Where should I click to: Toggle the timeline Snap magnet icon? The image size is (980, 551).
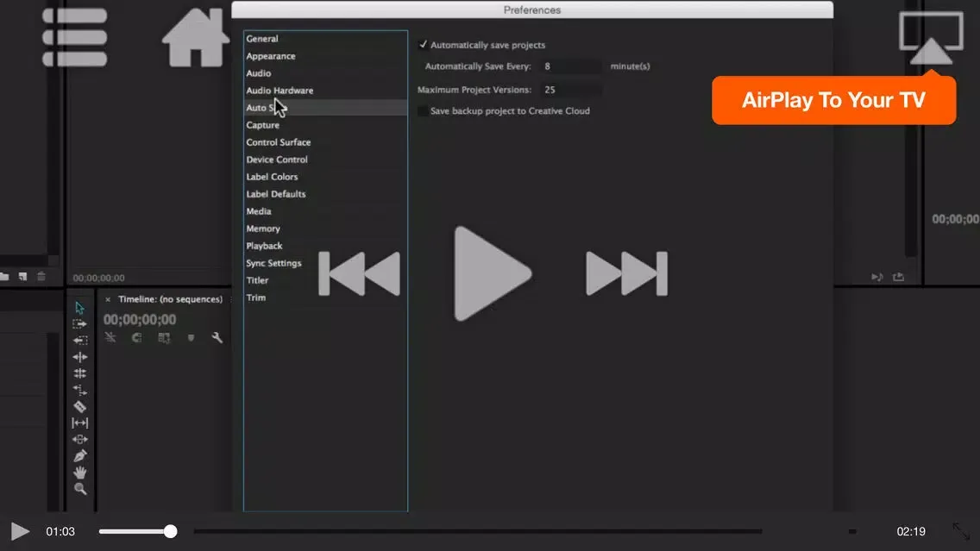(x=137, y=338)
